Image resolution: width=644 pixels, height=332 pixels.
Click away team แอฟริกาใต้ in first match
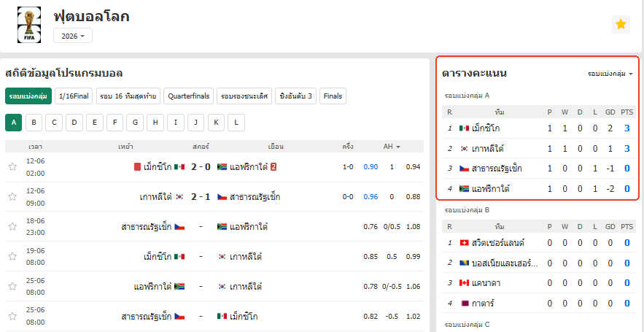point(249,167)
